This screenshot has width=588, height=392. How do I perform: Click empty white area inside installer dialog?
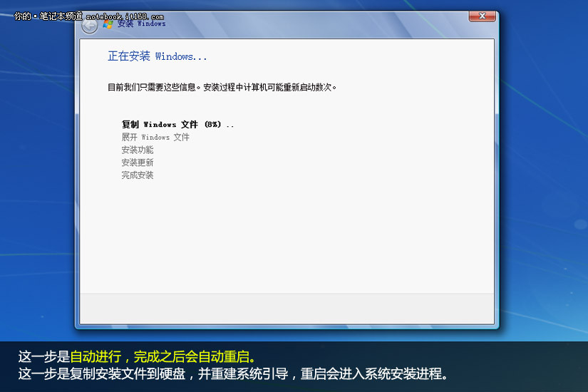[321, 228]
